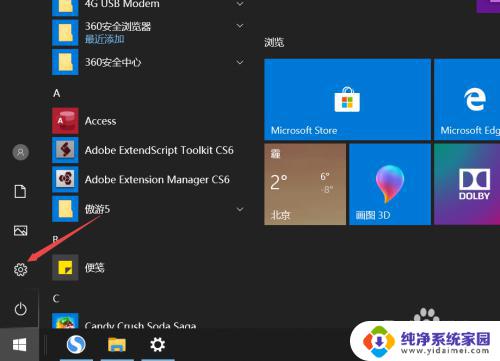Click the 最近添加 label under 360安全浏览器
Viewport: 500px width, 361px height.
tap(105, 39)
